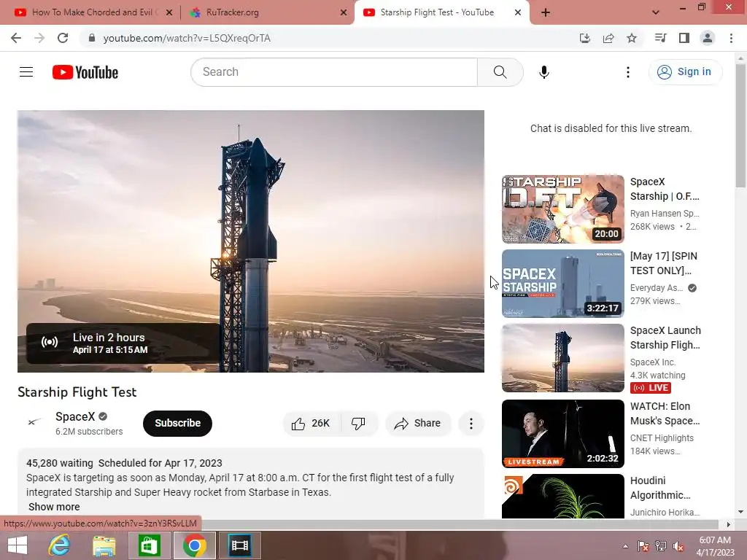Expand description with Show more
Screen dimensions: 747x560
(54, 507)
